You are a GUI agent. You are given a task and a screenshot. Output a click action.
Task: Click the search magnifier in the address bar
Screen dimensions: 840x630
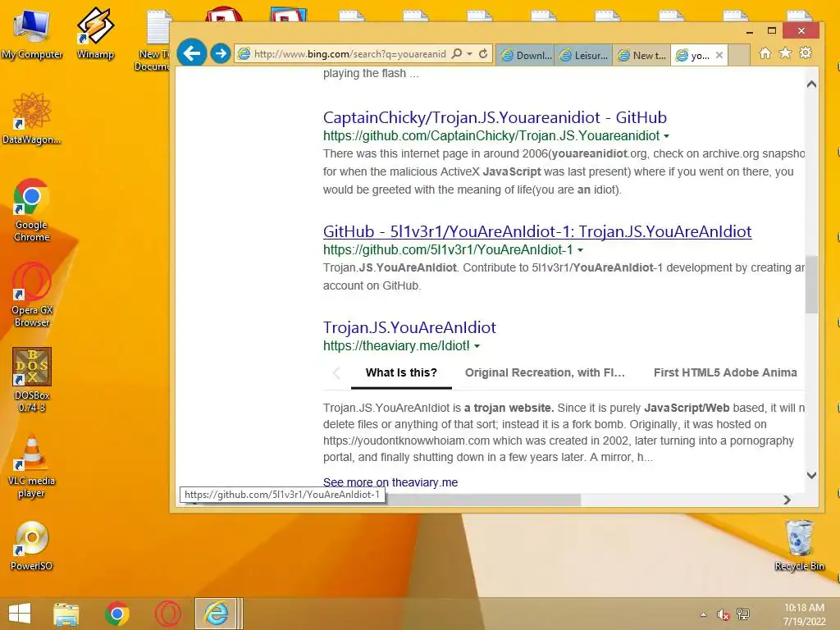[457, 53]
